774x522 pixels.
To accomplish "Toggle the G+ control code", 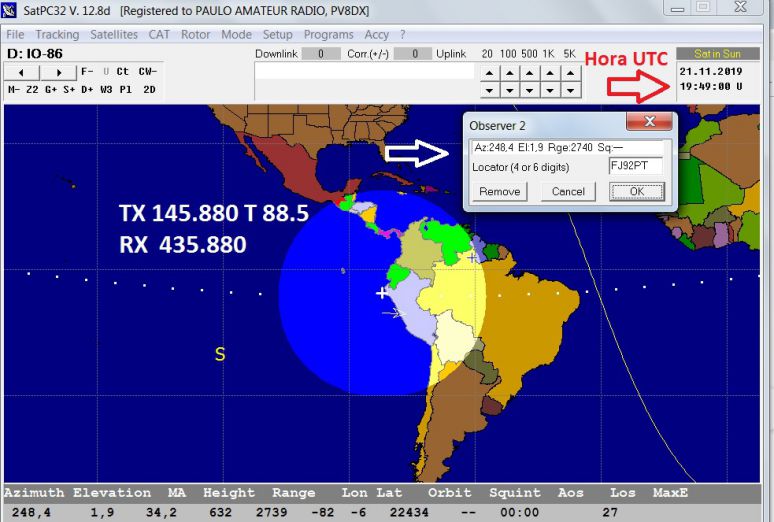I will click(51, 89).
